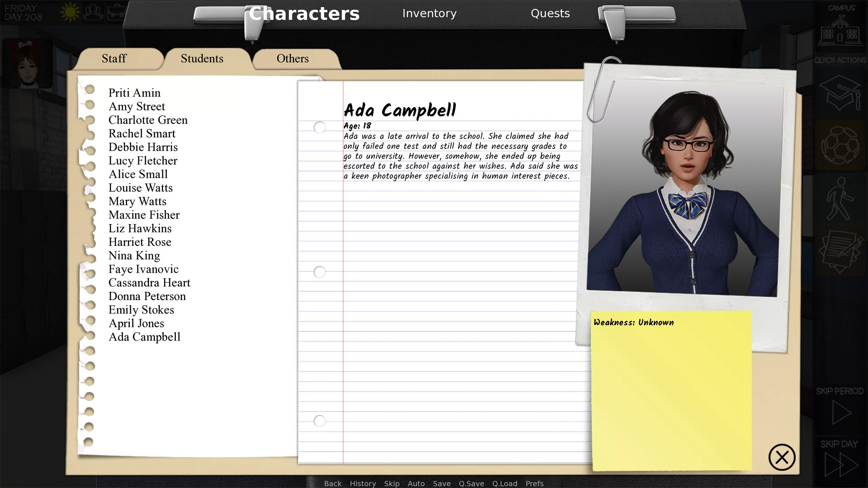Select Charlotte Green from student list
The height and width of the screenshot is (488, 868).
coord(148,120)
